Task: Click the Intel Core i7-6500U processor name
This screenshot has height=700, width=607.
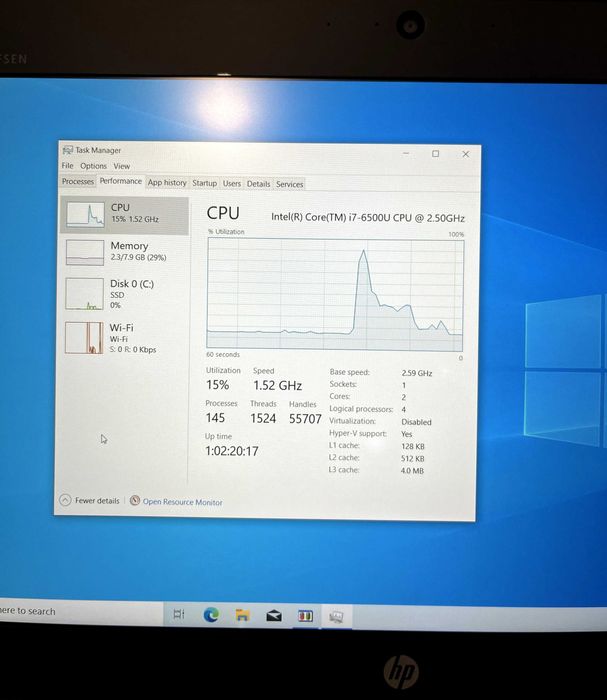Action: (x=368, y=218)
